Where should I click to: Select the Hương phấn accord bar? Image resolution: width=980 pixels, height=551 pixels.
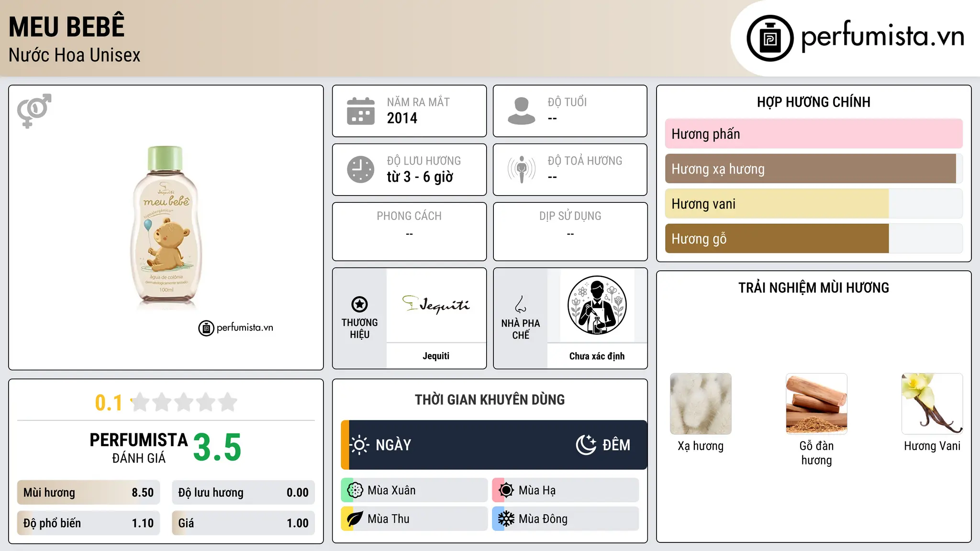(814, 134)
